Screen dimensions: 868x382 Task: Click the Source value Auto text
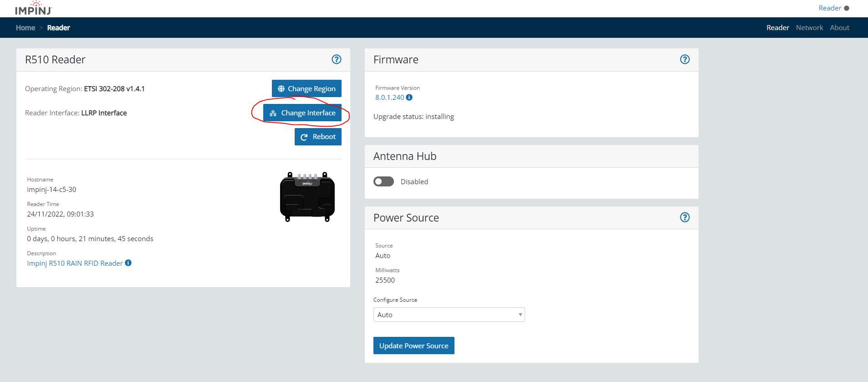pyautogui.click(x=383, y=255)
